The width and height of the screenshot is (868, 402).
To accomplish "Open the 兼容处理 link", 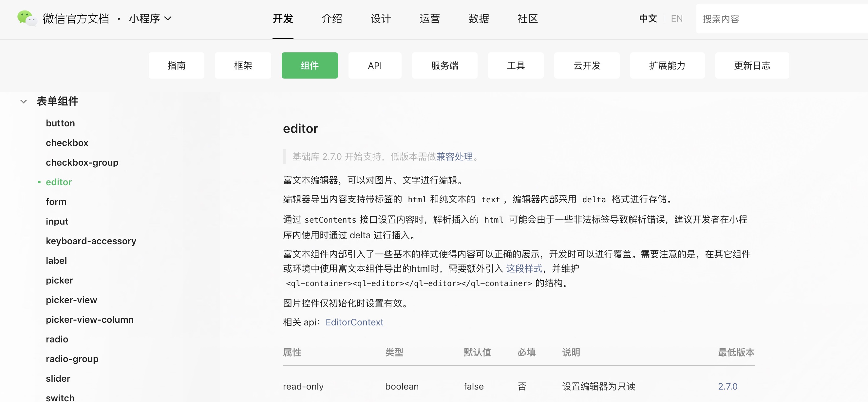I will pyautogui.click(x=454, y=156).
